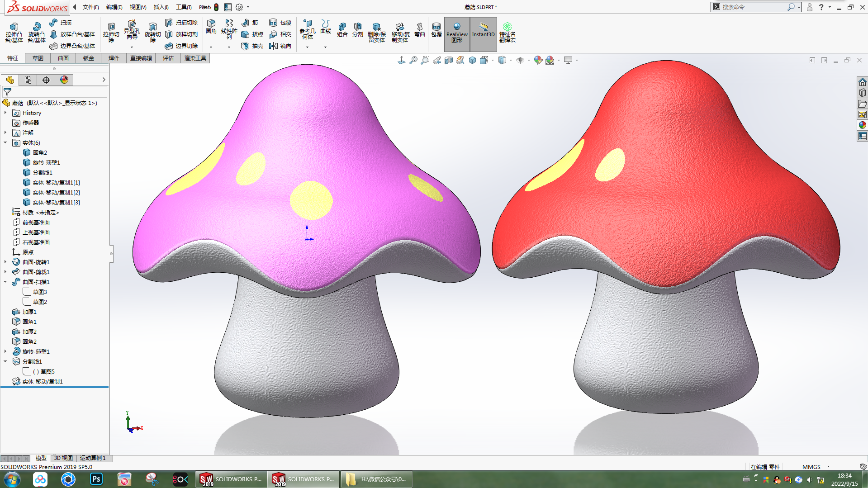Select the 相交 intersect tool
The width and height of the screenshot is (868, 488).
280,34
